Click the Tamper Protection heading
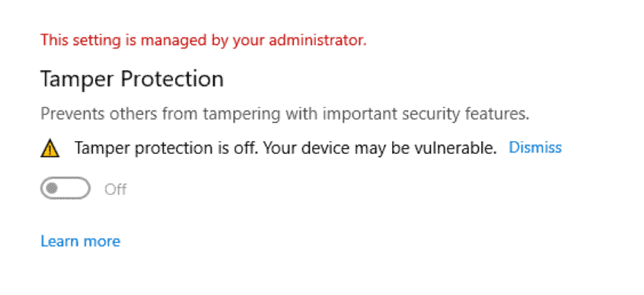Image resolution: width=644 pixels, height=295 pixels. point(132,79)
